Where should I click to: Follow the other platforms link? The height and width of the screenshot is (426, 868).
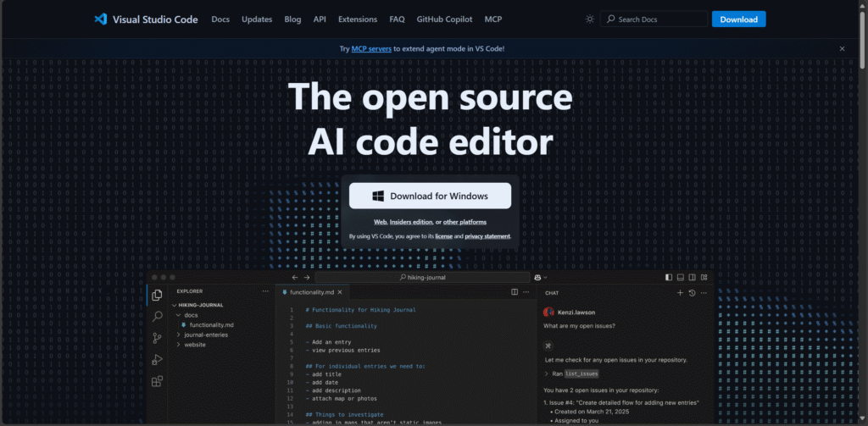pyautogui.click(x=465, y=222)
